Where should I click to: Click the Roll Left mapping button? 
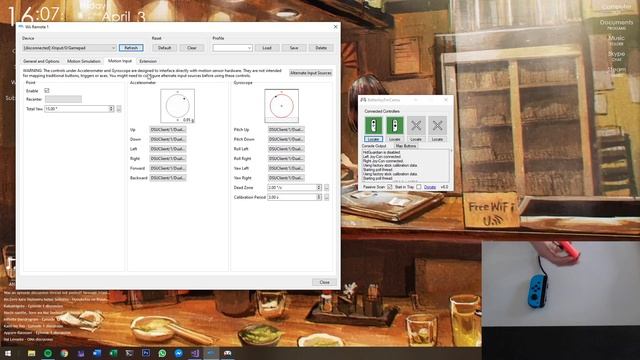pyautogui.click(x=286, y=149)
